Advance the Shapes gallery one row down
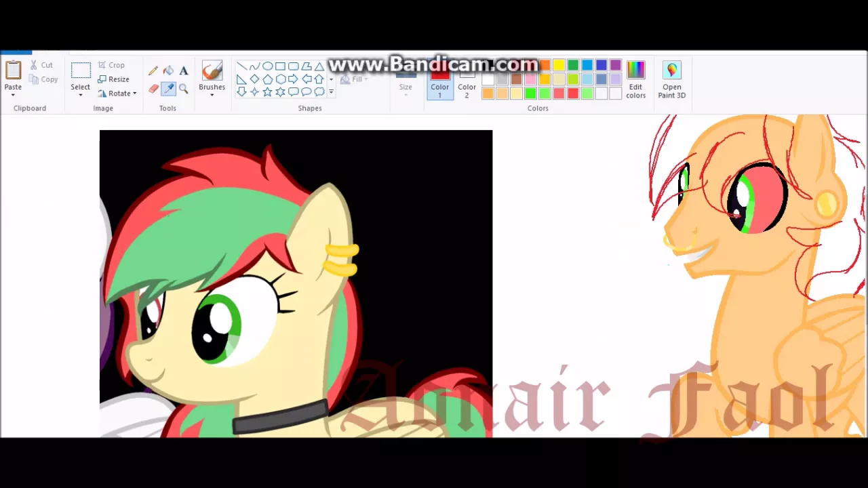 pos(331,79)
